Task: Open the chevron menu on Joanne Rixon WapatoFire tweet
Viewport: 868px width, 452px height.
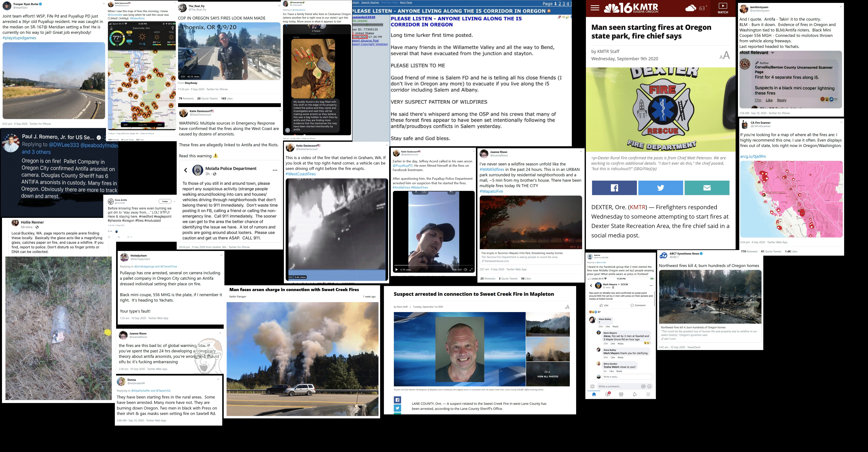Action: 581,152
